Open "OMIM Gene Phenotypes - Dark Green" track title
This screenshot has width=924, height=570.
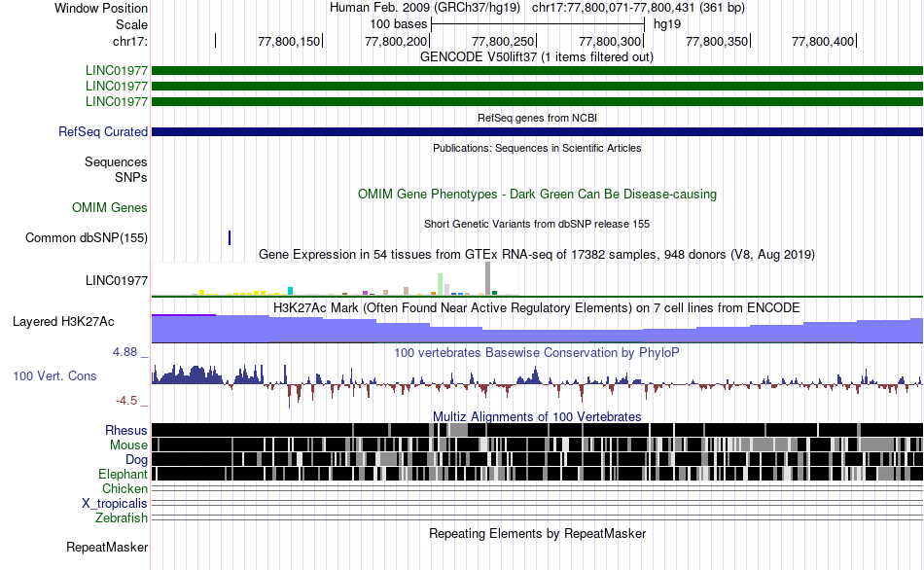tap(537, 194)
